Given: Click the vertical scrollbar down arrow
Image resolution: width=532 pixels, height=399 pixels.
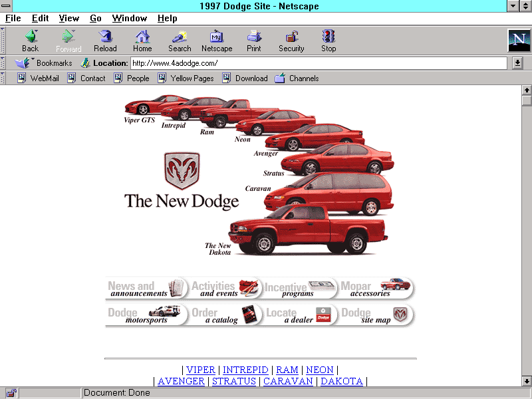Looking at the screenshot, I should click(x=527, y=381).
